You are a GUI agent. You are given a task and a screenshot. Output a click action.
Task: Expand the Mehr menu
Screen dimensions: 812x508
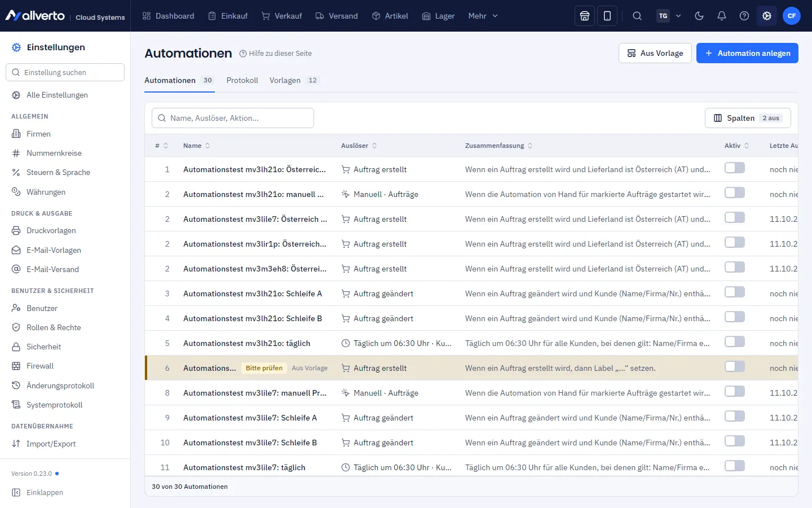[x=483, y=16]
